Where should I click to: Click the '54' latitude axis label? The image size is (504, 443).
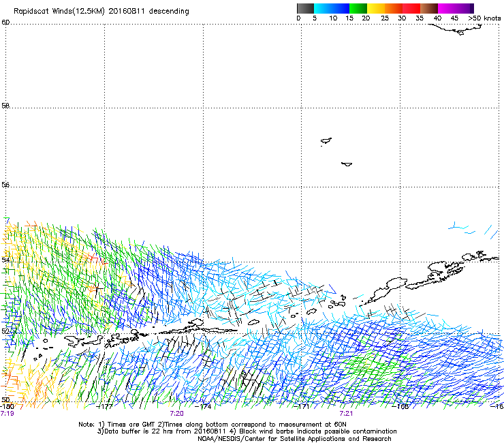click(x=5, y=260)
